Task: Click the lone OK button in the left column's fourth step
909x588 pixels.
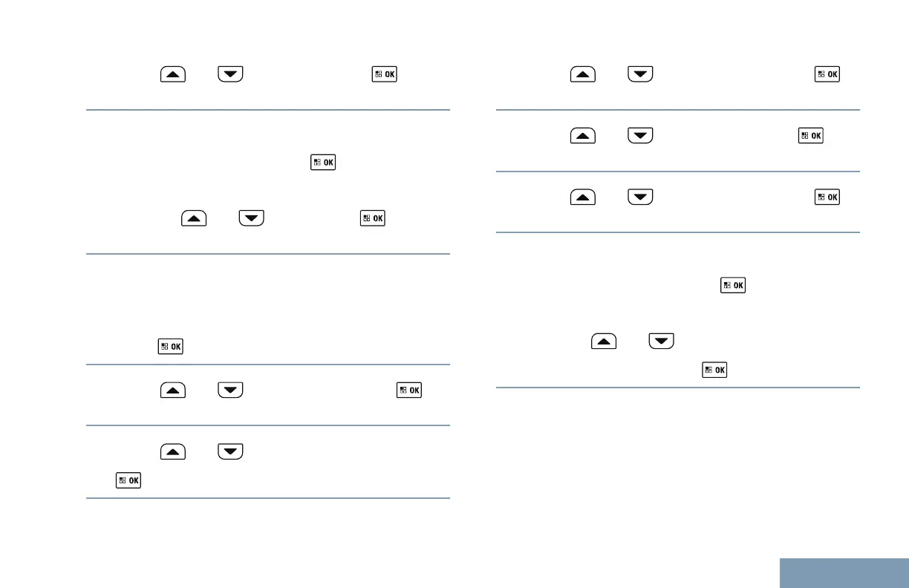Action: click(171, 346)
